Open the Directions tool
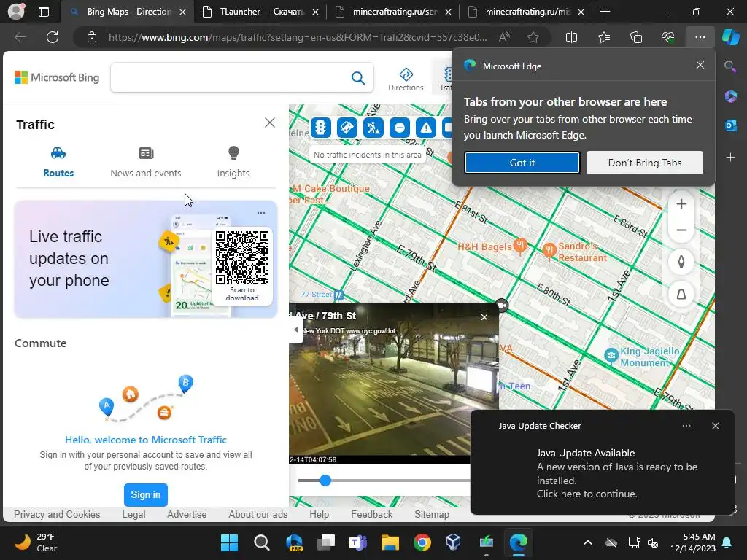 [x=406, y=79]
